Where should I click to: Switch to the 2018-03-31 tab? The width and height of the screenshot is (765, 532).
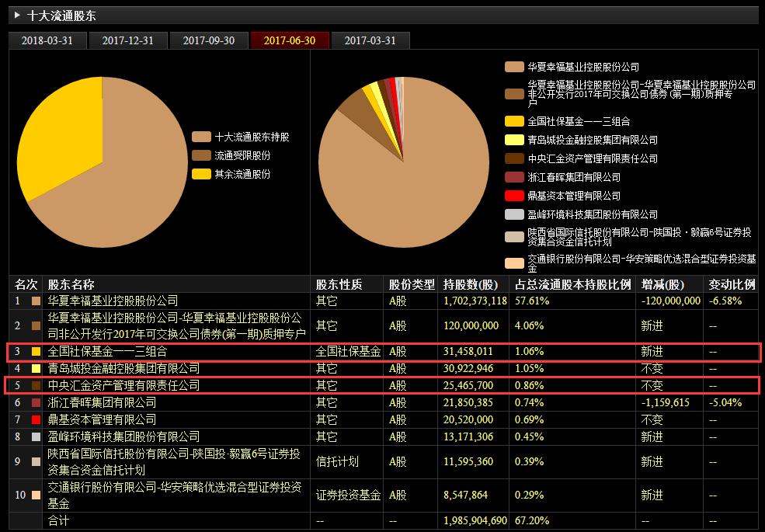(x=47, y=41)
